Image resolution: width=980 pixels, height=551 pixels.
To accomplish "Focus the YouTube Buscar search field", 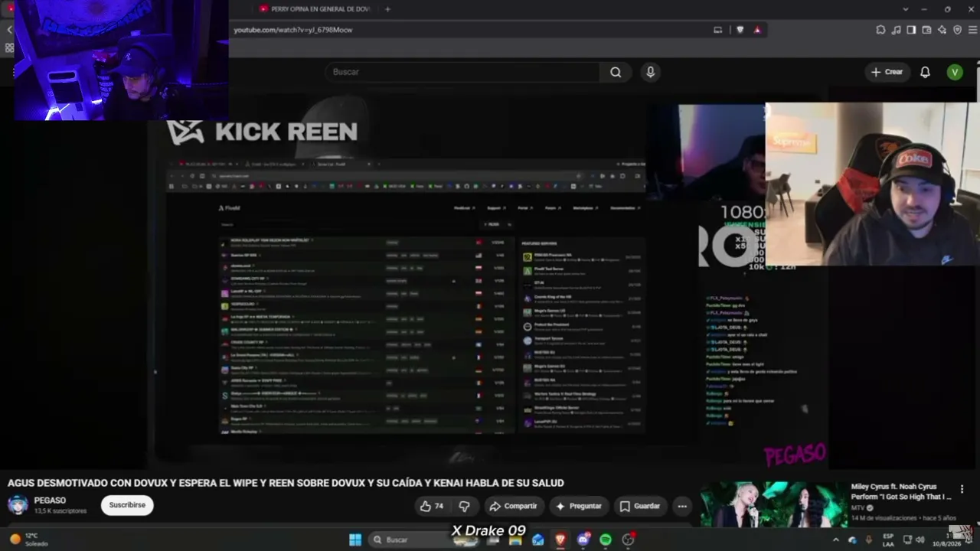I will pos(463,72).
